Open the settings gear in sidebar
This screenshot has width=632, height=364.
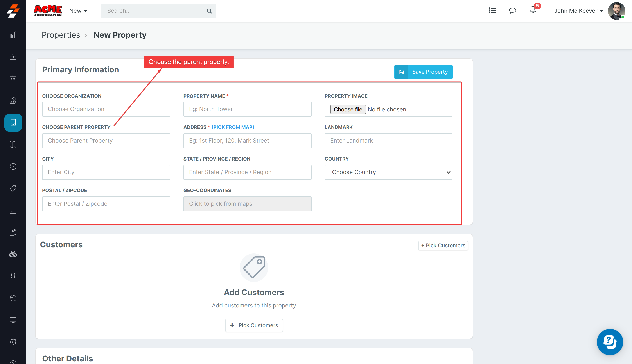pos(13,342)
